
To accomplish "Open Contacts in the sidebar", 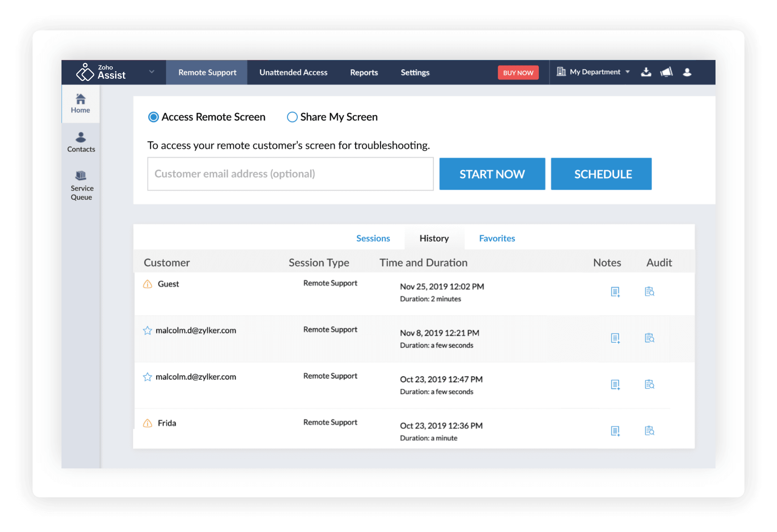I will 81,142.
